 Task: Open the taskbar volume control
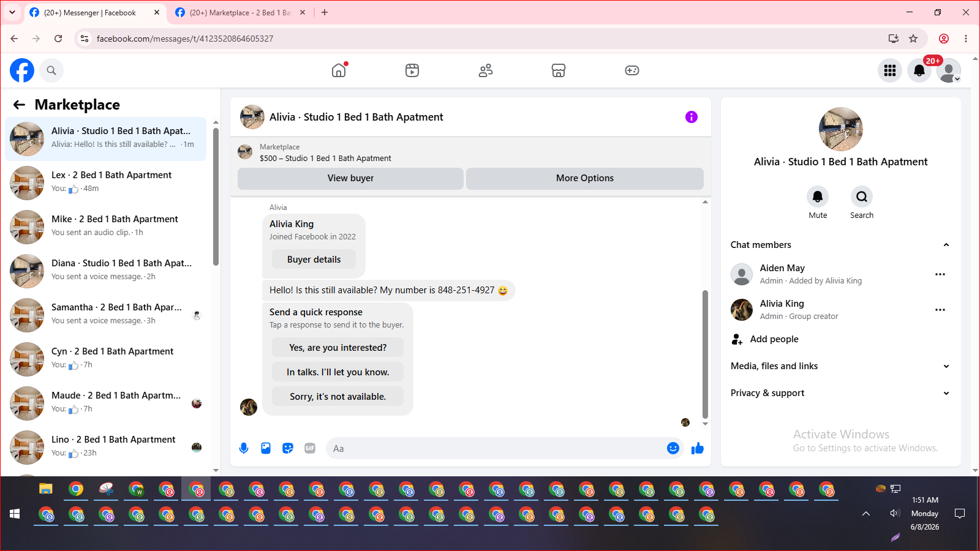coord(895,514)
